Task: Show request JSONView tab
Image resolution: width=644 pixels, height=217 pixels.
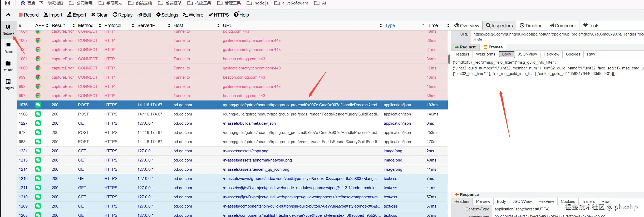Action: click(x=527, y=54)
